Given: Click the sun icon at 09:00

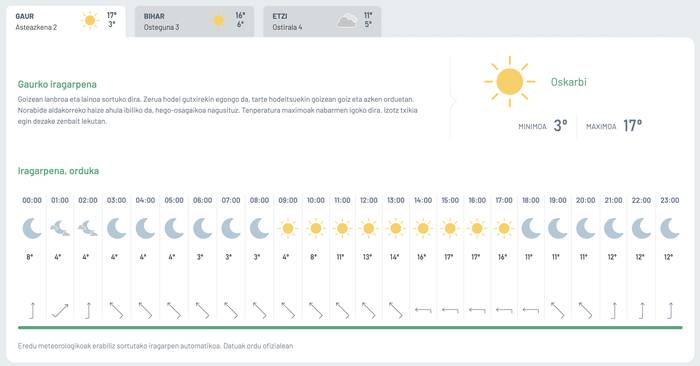Looking at the screenshot, I should pyautogui.click(x=288, y=229).
